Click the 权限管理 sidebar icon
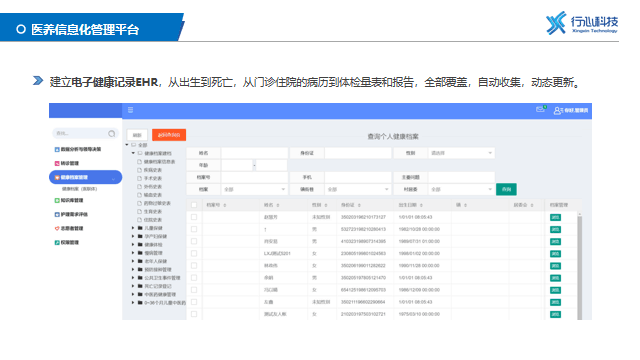640x360 pixels. tap(57, 242)
